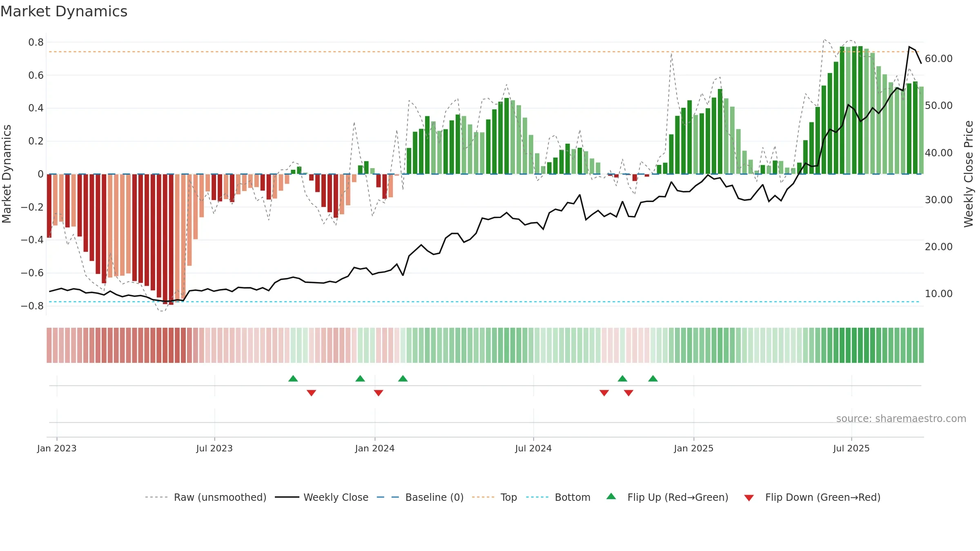Click the '40.00' price axis tick
Viewport: 980px width, 551px height.
(939, 153)
